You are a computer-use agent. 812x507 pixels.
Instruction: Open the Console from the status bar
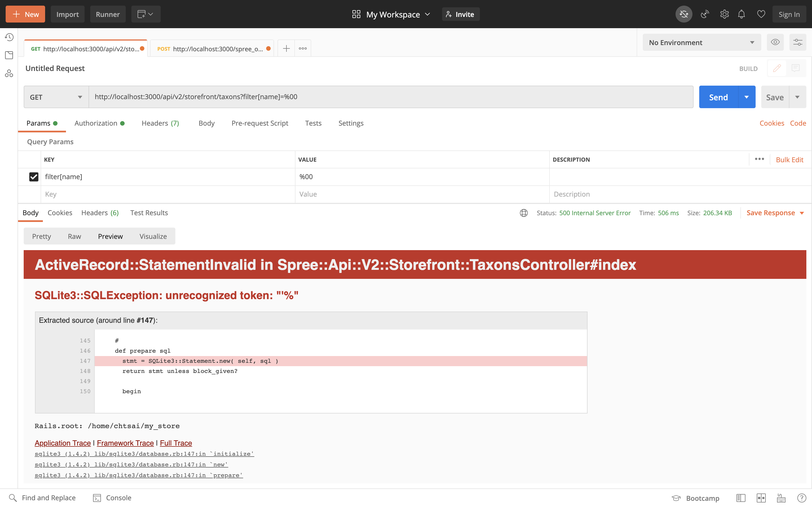[112, 498]
